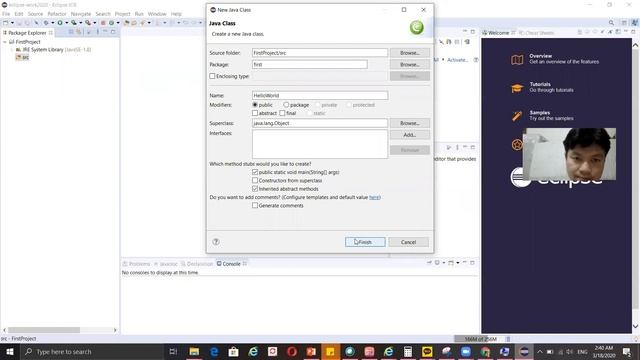Click the 'here' templates link
640x360 pixels.
[374, 197]
